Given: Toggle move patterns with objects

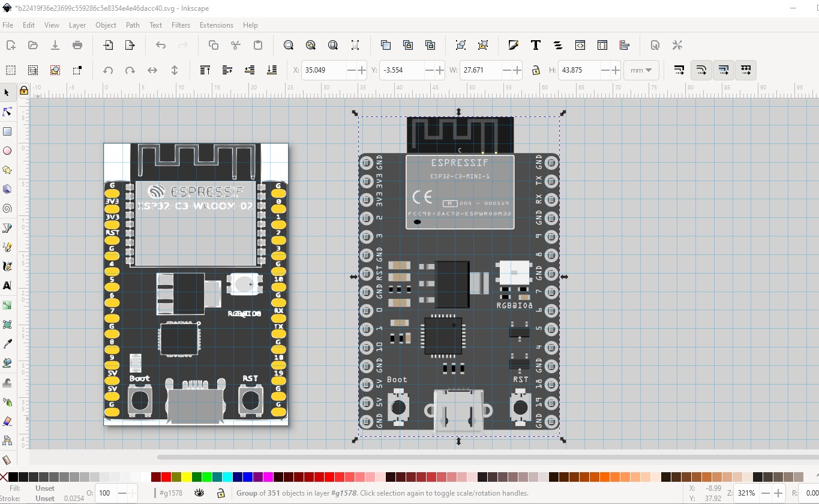Looking at the screenshot, I should coord(746,70).
